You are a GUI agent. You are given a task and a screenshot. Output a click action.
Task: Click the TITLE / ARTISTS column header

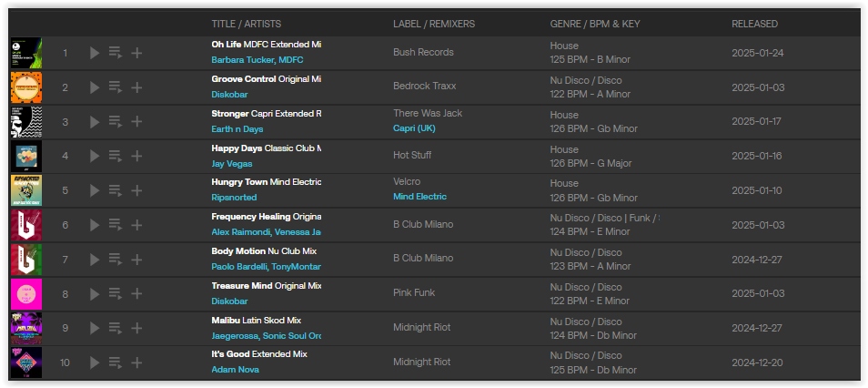point(247,24)
